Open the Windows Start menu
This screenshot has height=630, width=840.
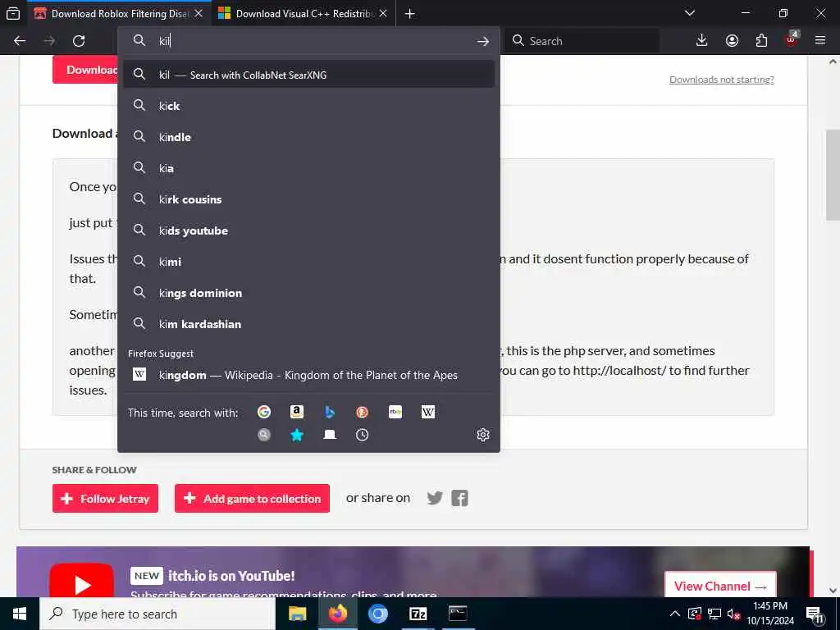click(x=20, y=614)
